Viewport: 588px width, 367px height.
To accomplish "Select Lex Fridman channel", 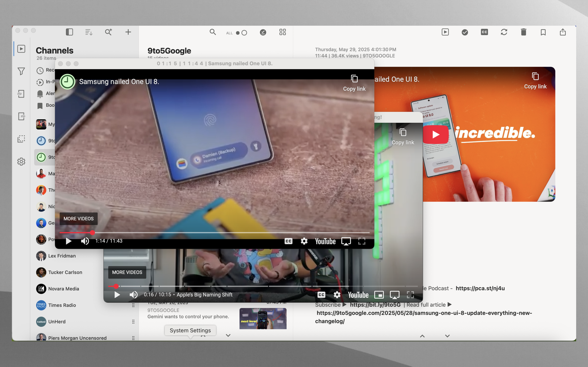I will (62, 256).
